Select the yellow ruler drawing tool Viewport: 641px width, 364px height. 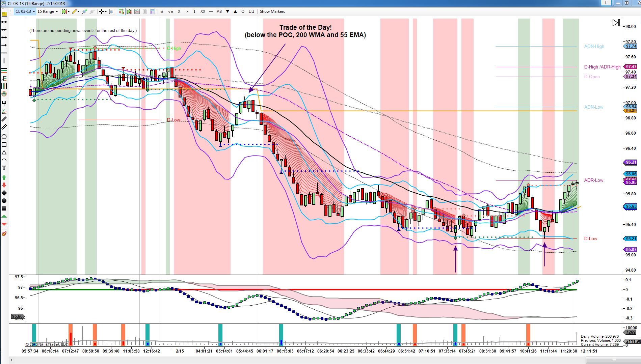tap(4, 14)
